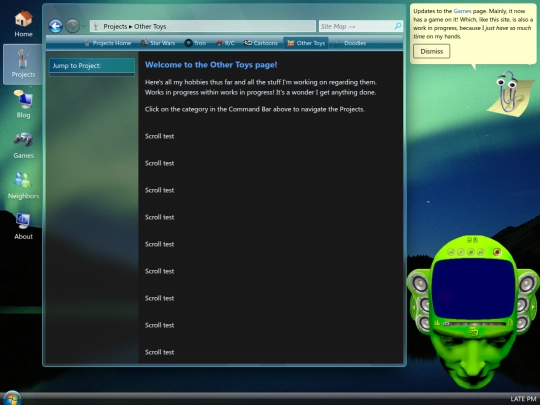Click the play button on media player
This screenshot has width=540, height=405.
[x=461, y=252]
